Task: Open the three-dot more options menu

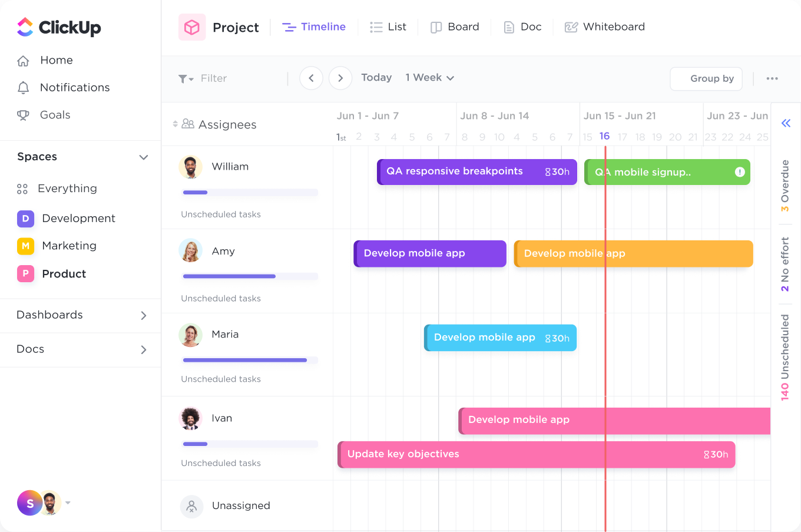Action: coord(772,78)
